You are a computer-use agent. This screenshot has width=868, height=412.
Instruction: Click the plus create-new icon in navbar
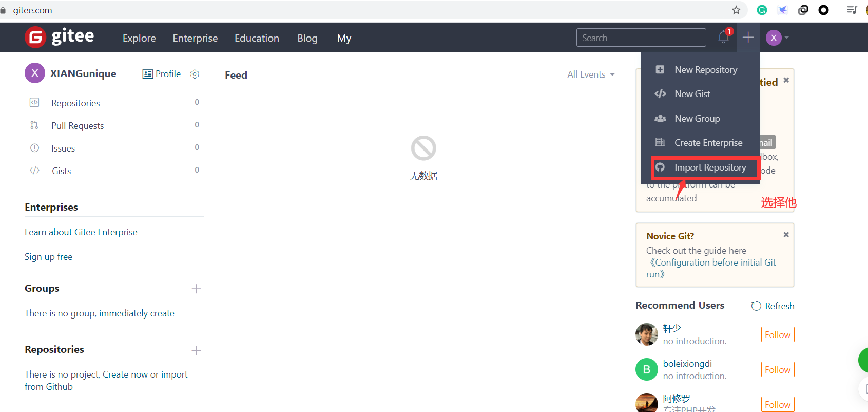tap(748, 37)
